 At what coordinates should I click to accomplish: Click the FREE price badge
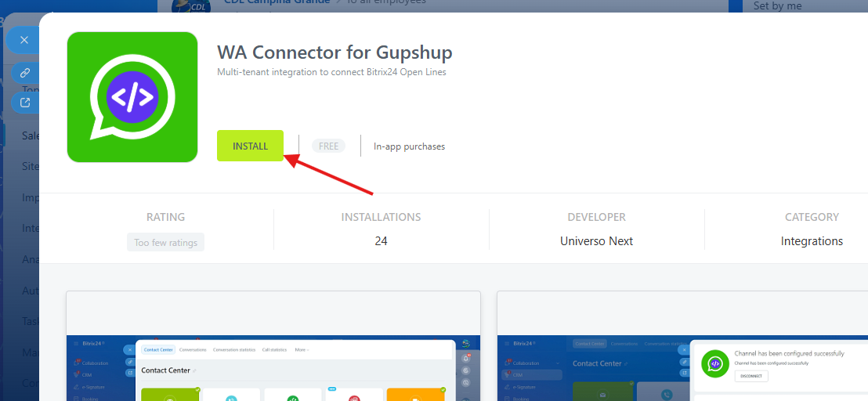click(329, 146)
